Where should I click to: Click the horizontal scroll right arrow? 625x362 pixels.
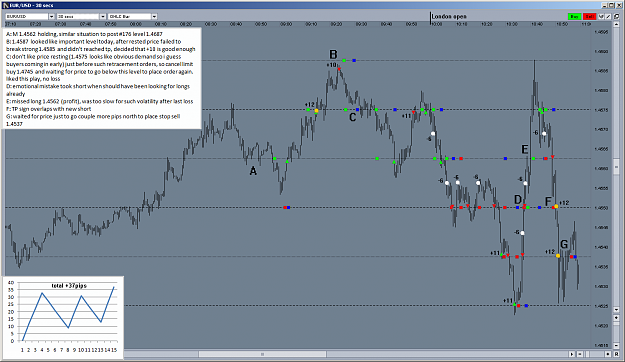tap(572, 354)
